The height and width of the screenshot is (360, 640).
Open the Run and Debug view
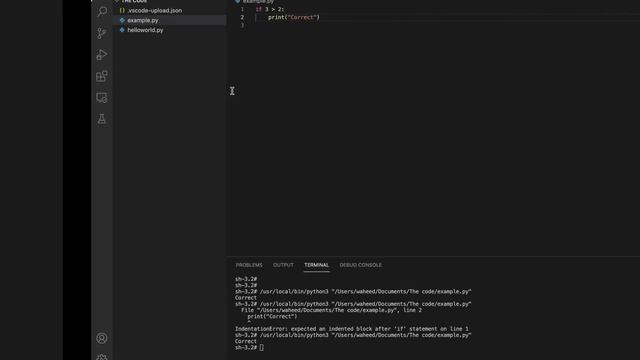click(102, 55)
